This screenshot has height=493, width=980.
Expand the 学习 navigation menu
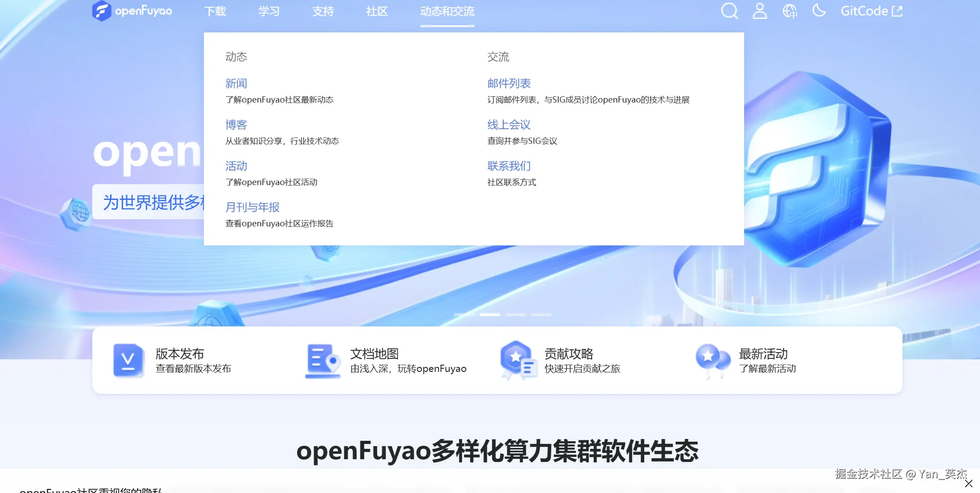point(269,11)
